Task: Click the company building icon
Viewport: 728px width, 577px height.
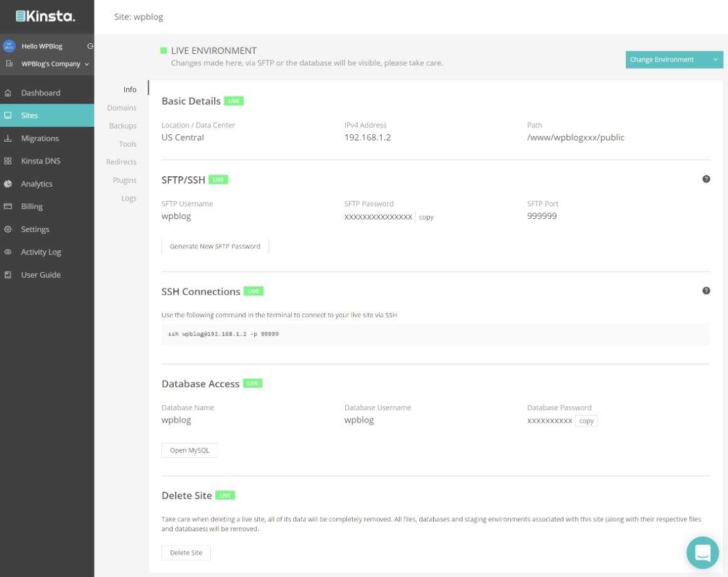Action: click(9, 63)
